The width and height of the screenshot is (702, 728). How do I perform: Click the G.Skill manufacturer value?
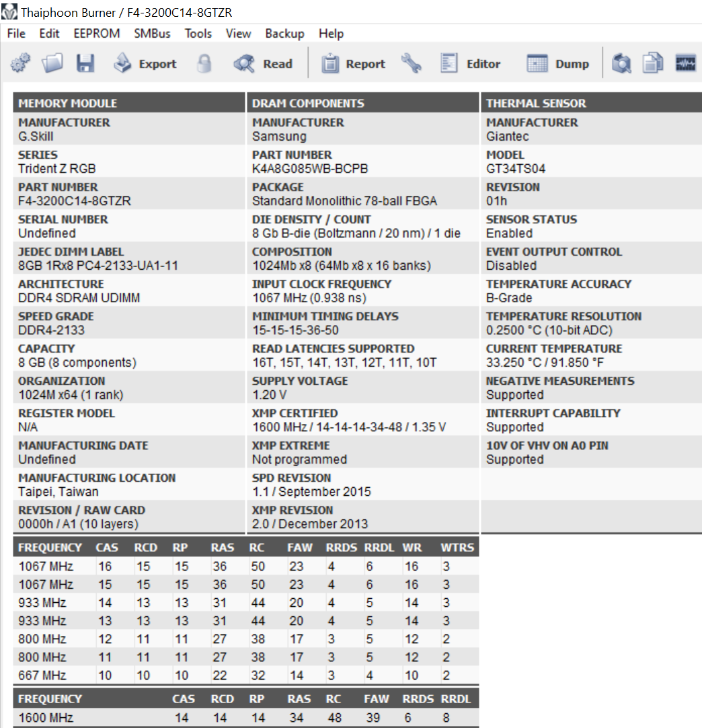pos(36,137)
